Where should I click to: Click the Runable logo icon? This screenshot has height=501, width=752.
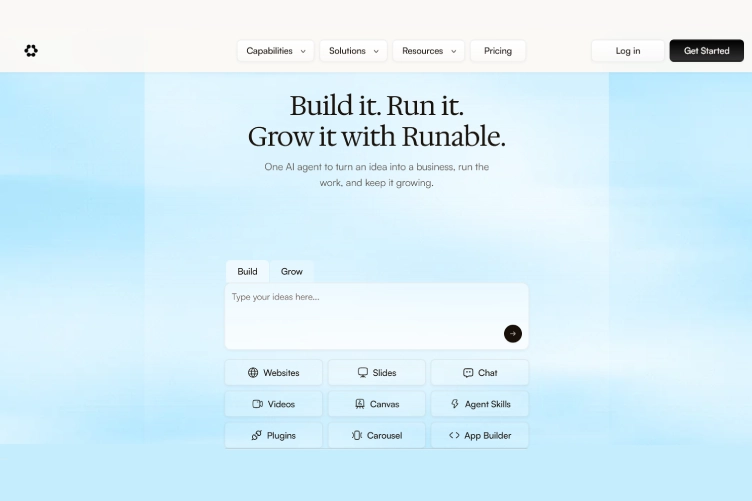pyautogui.click(x=31, y=50)
